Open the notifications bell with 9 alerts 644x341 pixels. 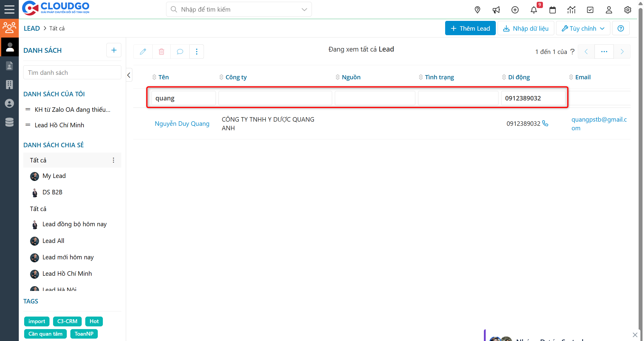click(x=534, y=10)
